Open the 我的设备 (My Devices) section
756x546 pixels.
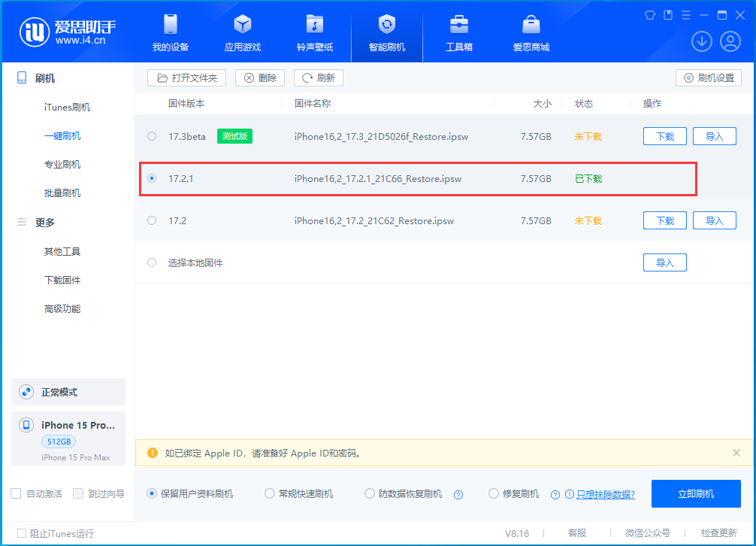[170, 32]
